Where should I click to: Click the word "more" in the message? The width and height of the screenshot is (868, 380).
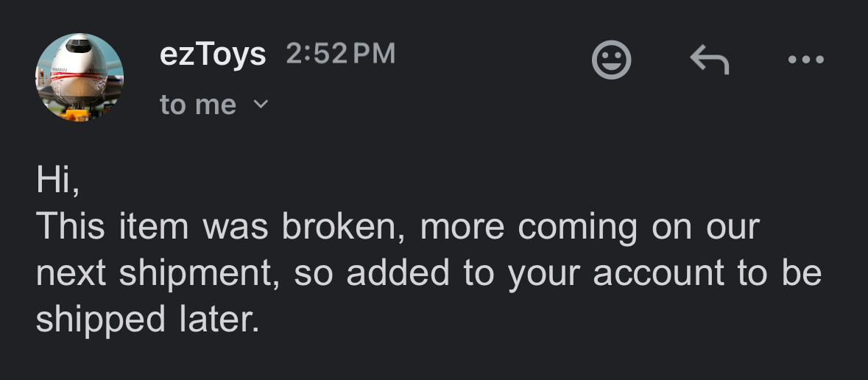463,228
